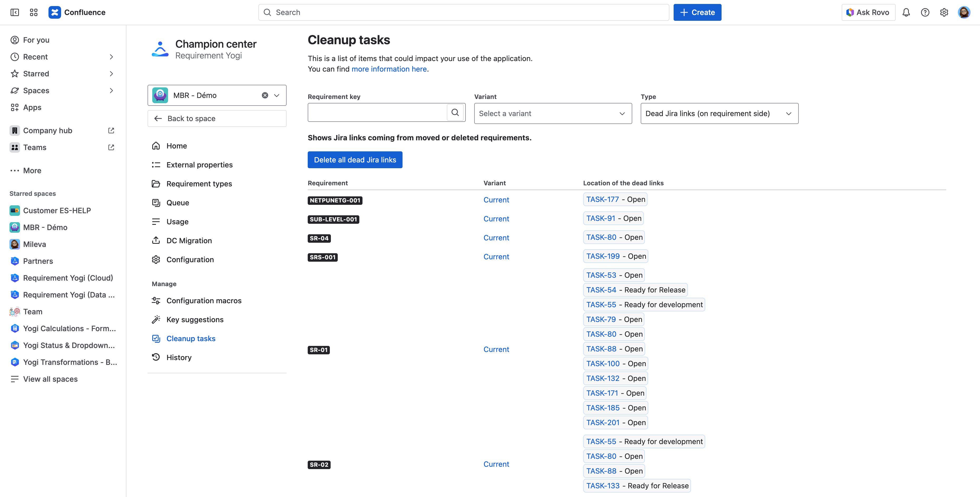The image size is (980, 497).
Task: Open the apps grid switcher
Action: 33,12
